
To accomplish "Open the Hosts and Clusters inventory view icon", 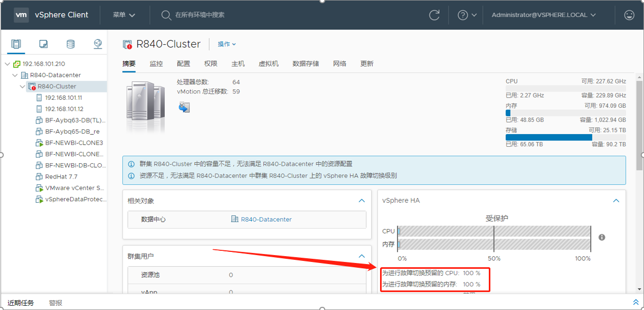I will [x=16, y=44].
